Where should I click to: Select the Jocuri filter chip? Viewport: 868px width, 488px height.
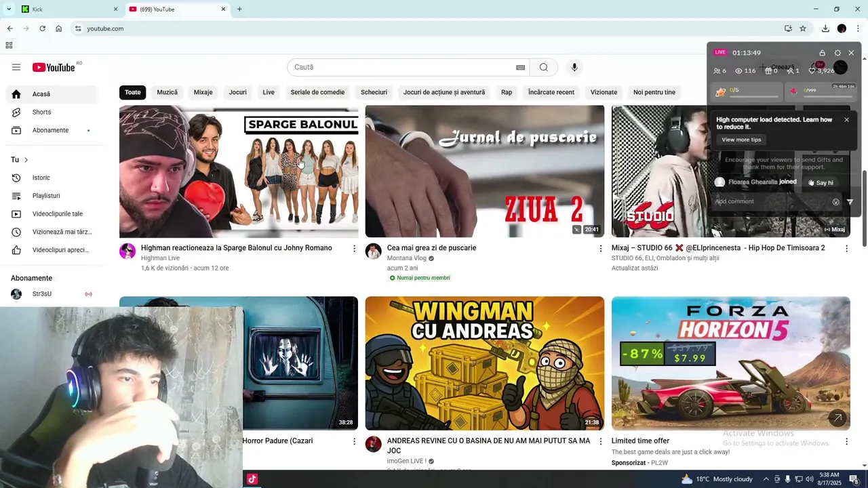237,92
